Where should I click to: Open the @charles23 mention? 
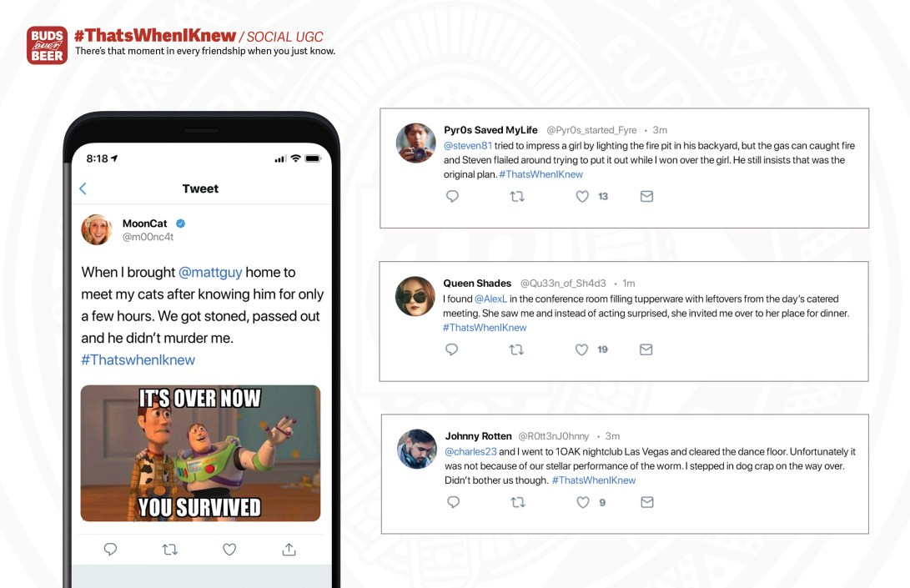tap(470, 451)
